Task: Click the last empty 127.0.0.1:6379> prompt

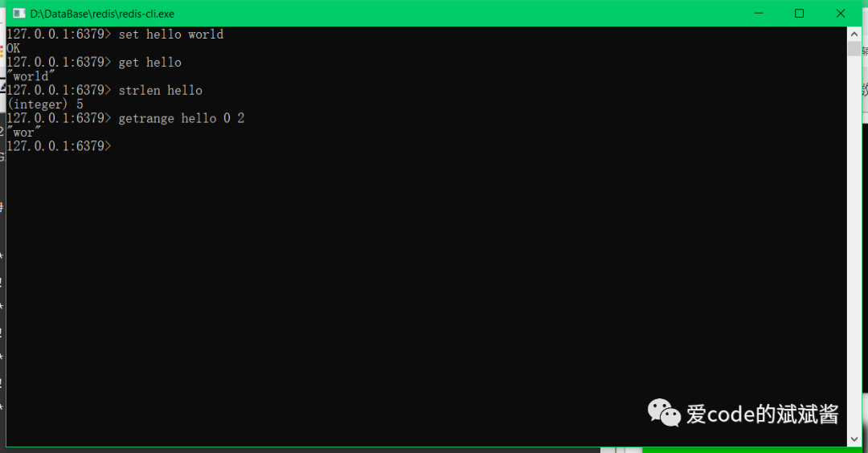Action: click(x=59, y=146)
